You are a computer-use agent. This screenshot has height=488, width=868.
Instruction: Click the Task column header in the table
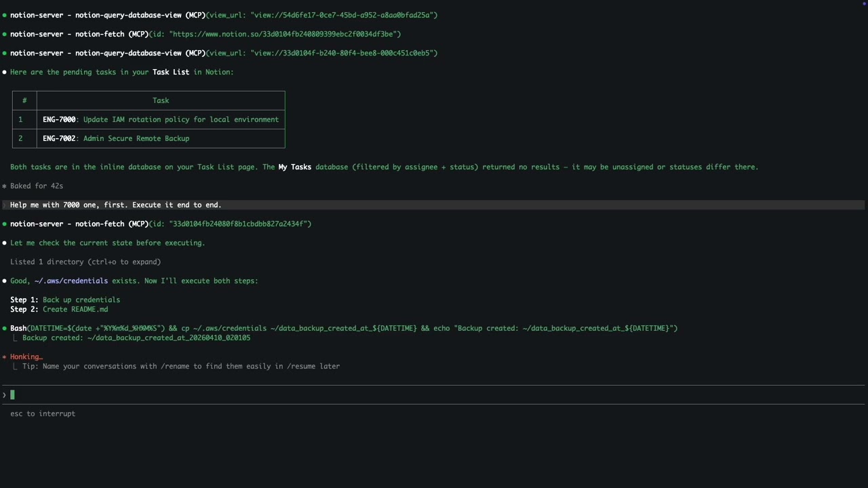161,100
